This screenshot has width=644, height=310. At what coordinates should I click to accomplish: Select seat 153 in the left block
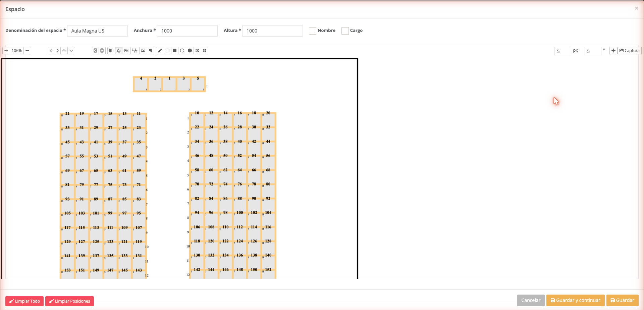coord(68,274)
